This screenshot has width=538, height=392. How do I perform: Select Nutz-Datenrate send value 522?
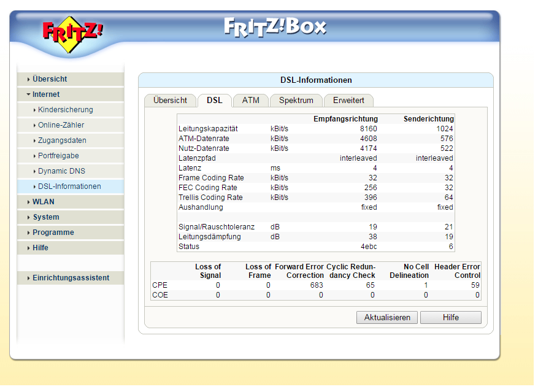tap(447, 148)
